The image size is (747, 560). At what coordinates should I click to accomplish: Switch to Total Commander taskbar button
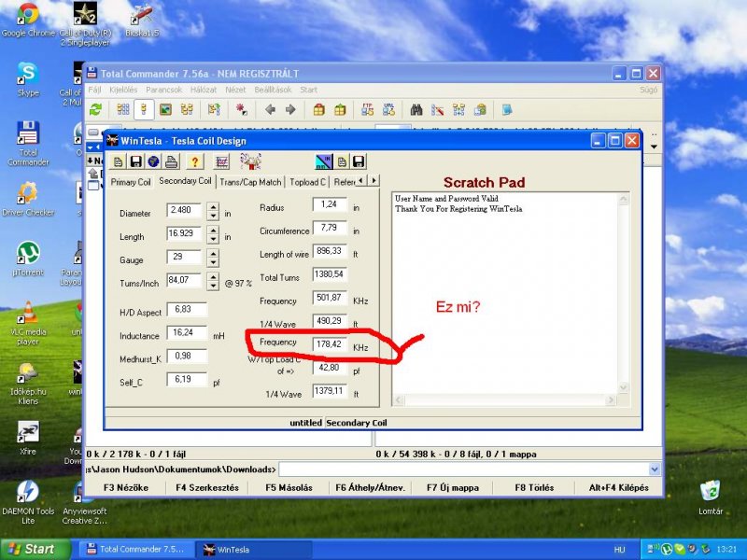pyautogui.click(x=136, y=550)
